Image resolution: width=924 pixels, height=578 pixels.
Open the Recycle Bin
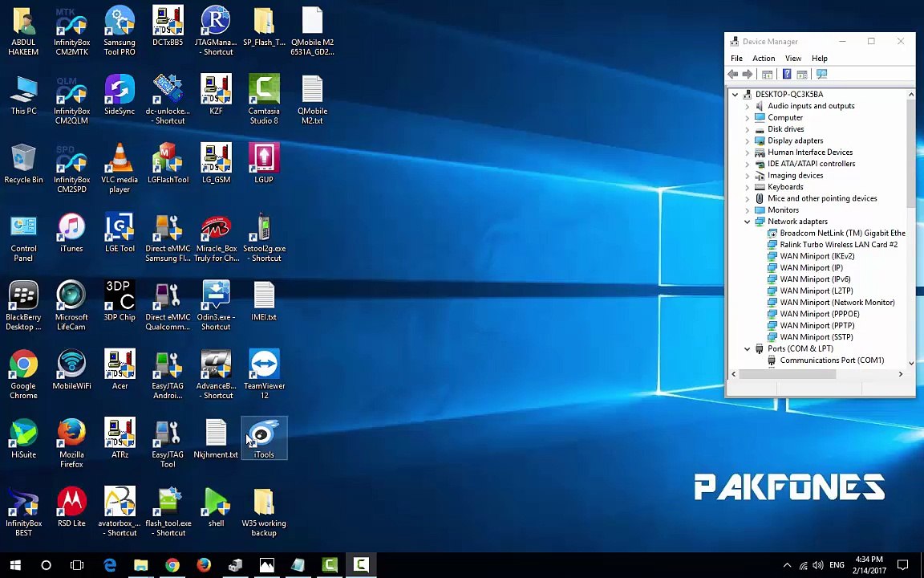[x=23, y=162]
